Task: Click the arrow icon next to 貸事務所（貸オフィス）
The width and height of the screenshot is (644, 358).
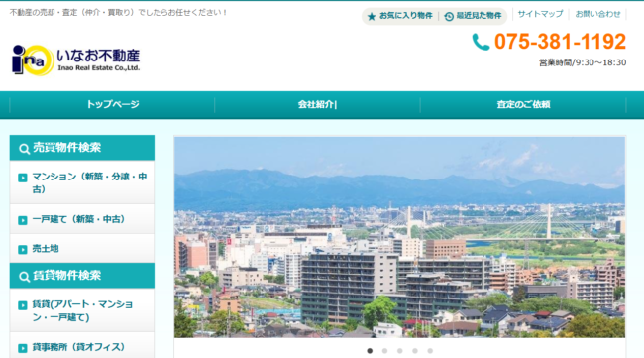Action: coord(23,348)
